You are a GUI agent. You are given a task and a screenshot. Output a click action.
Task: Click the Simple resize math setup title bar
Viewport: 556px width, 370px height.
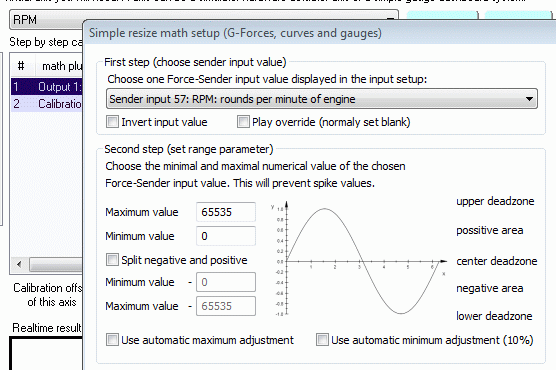[319, 33]
